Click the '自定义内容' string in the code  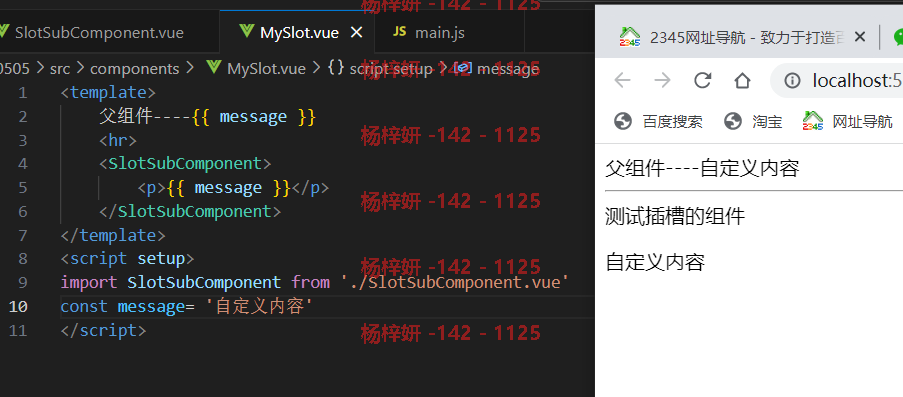coord(259,307)
